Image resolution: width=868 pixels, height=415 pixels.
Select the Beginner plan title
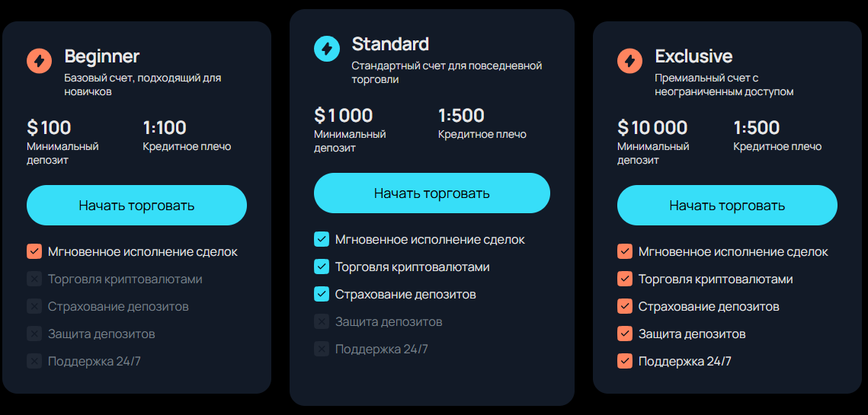click(x=101, y=56)
